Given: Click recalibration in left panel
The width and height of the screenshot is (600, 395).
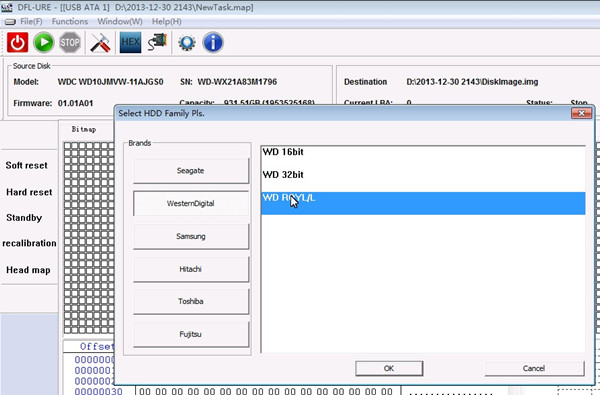Looking at the screenshot, I should 29,243.
